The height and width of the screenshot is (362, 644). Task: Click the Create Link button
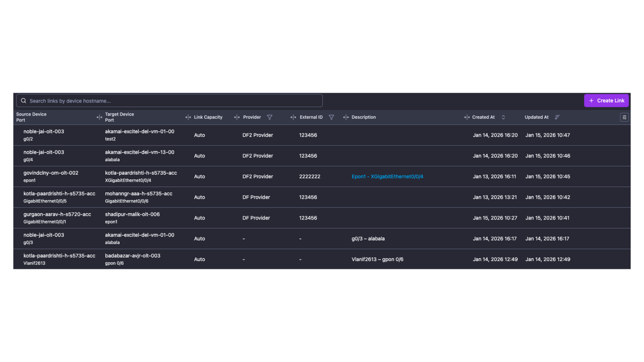click(606, 100)
